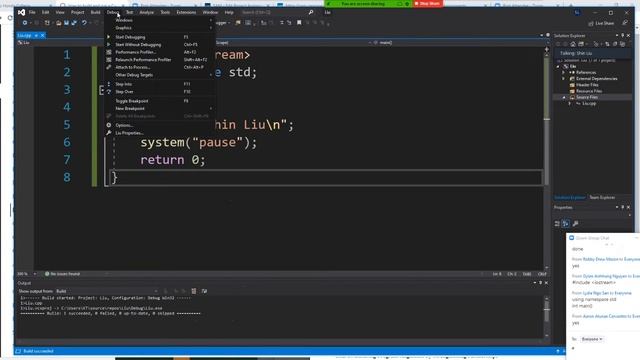Viewport: 640px width, 360px height.
Task: Pin the Liu.cpp editor tab
Action: 36,36
